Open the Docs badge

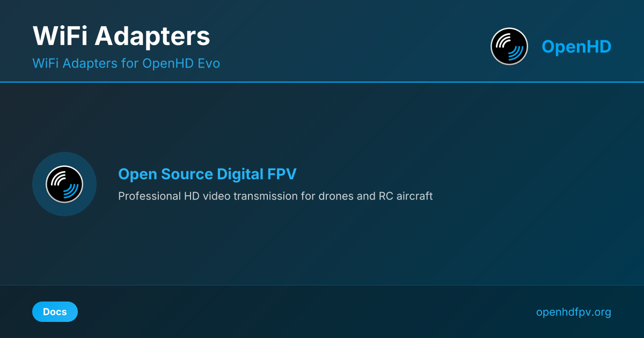tap(55, 312)
